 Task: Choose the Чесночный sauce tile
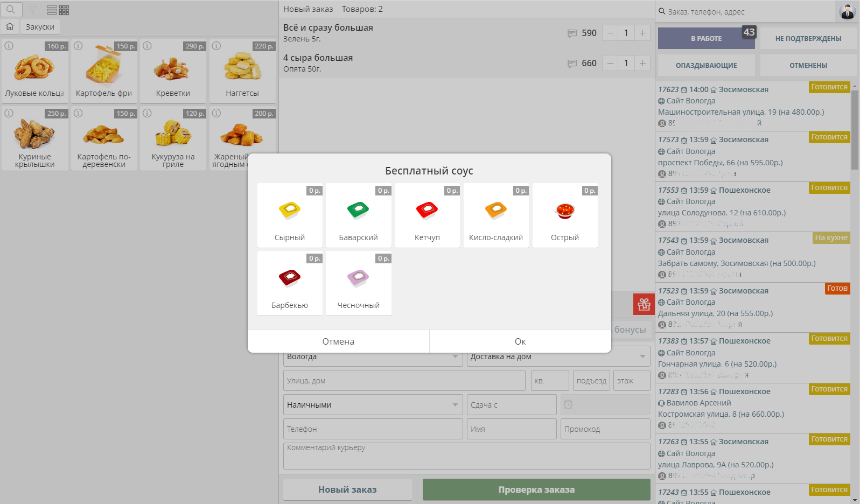[x=359, y=283]
